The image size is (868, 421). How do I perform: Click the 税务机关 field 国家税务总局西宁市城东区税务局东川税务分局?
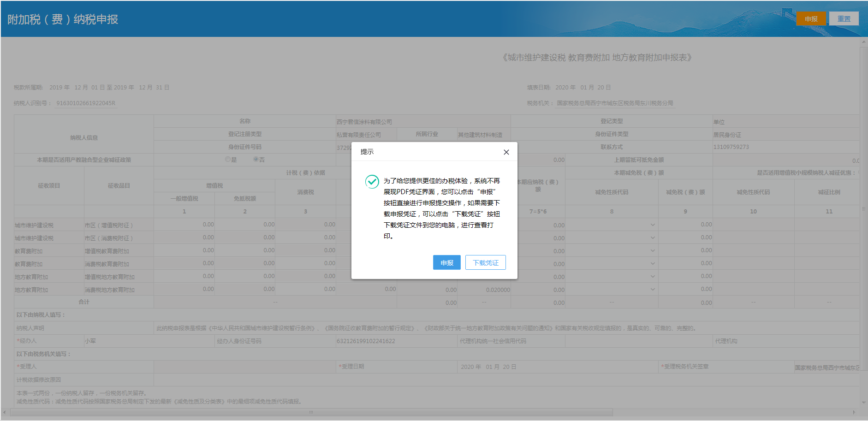[x=615, y=103]
